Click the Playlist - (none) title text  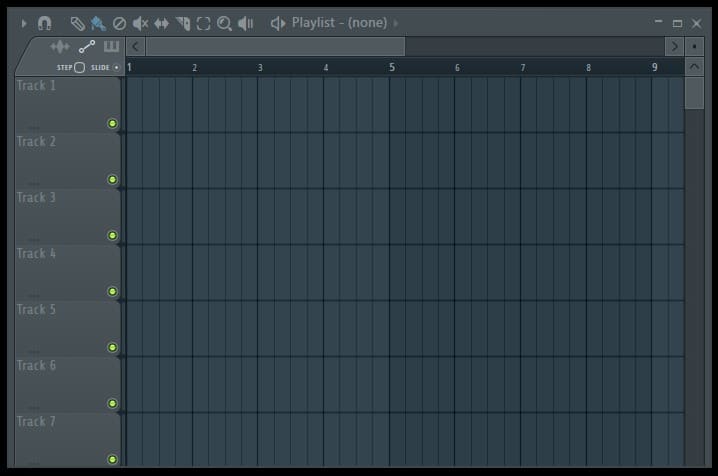tap(339, 23)
